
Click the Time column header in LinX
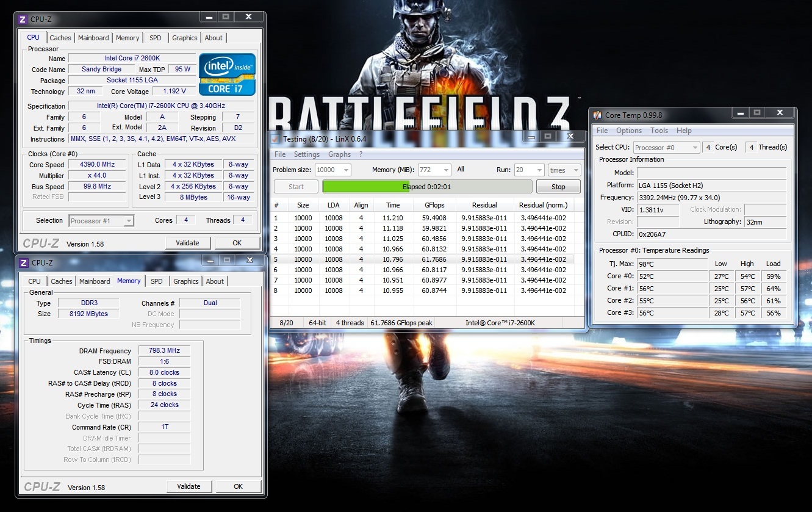pyautogui.click(x=393, y=205)
